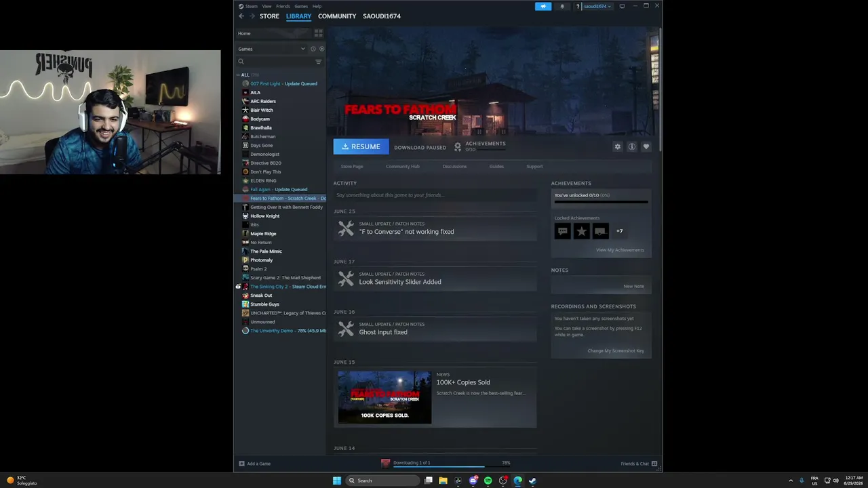Open File Explorer from the taskbar

click(x=443, y=481)
